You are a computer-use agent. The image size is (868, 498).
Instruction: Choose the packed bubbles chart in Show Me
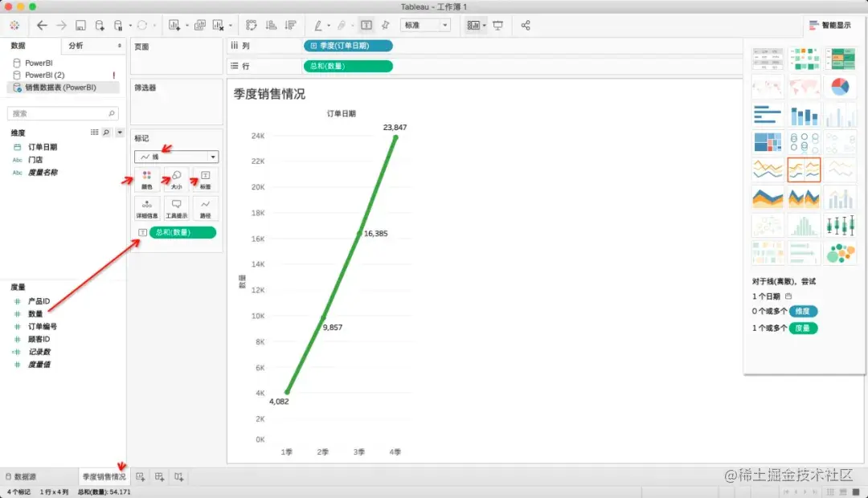tap(840, 254)
